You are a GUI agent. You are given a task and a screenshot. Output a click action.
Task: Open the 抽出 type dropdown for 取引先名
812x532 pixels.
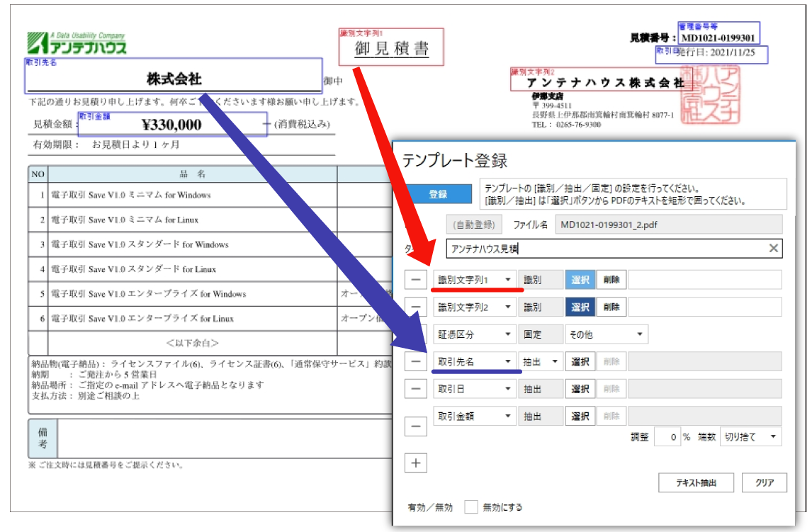pyautogui.click(x=541, y=362)
